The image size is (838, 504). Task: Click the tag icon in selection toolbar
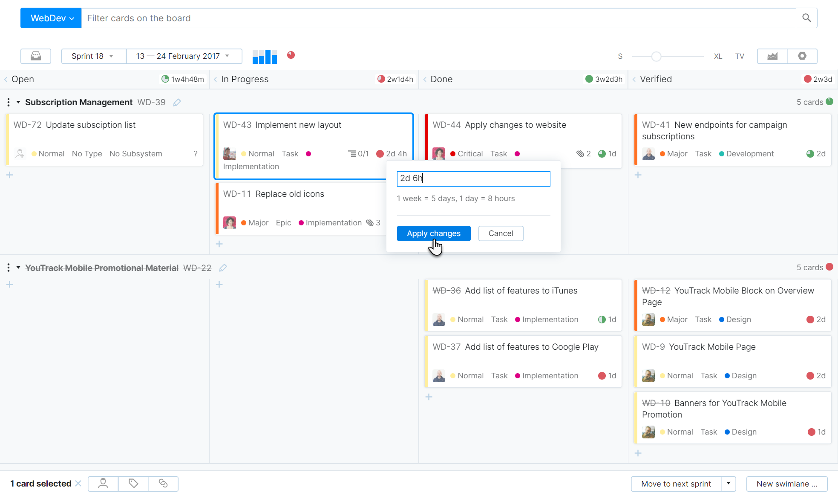click(133, 484)
